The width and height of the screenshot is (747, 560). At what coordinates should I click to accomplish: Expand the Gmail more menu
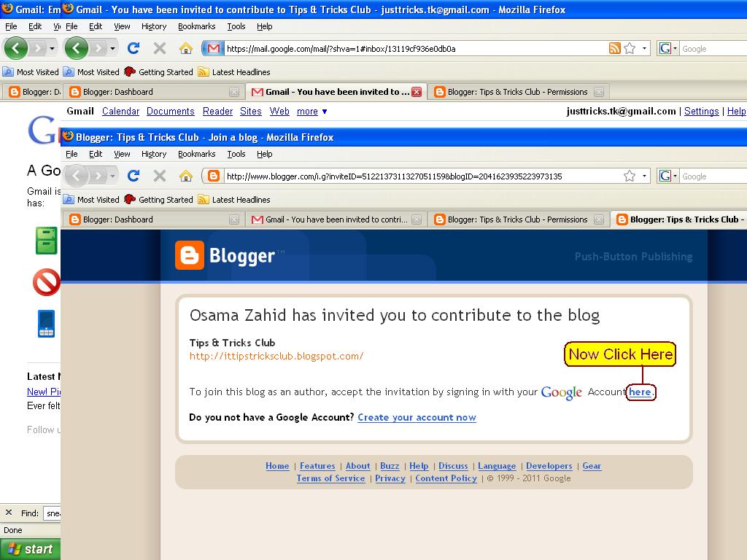(312, 111)
